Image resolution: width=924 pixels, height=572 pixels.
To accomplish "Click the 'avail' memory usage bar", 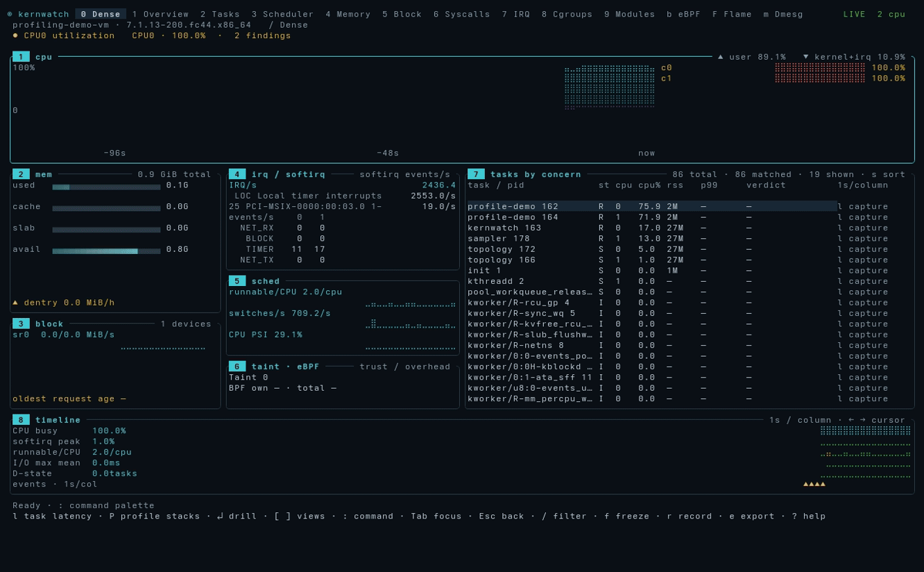I will 106,251.
